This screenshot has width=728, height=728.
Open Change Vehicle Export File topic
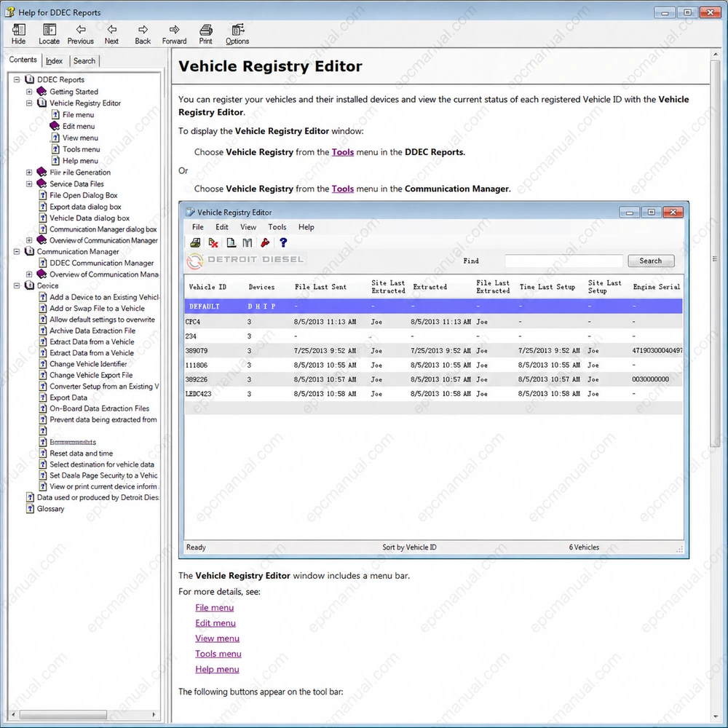pos(91,375)
